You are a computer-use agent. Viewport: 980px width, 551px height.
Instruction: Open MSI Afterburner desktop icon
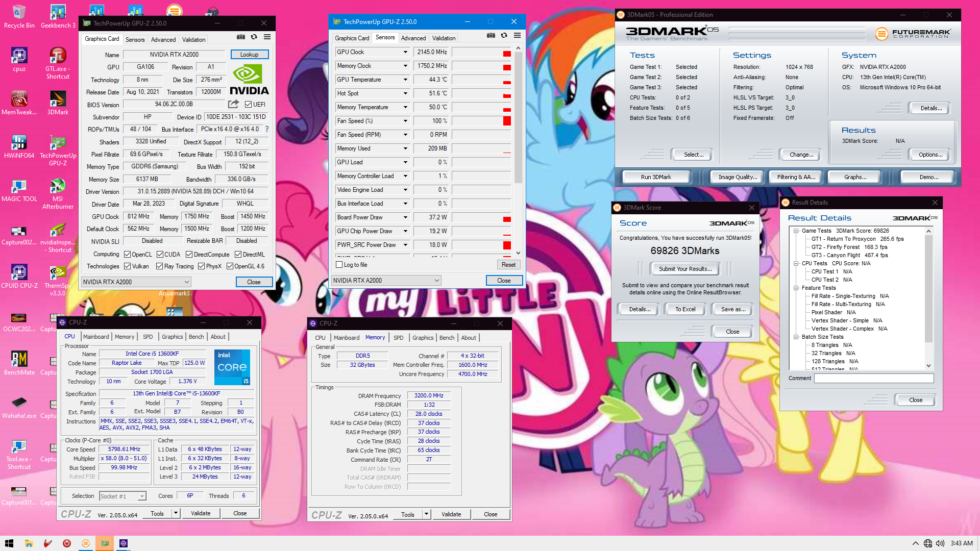click(x=58, y=193)
